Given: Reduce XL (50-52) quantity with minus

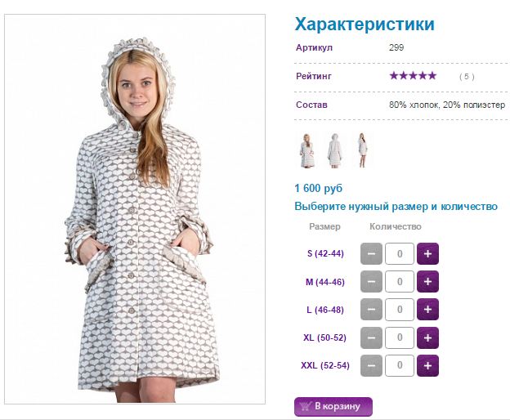Looking at the screenshot, I should [371, 337].
